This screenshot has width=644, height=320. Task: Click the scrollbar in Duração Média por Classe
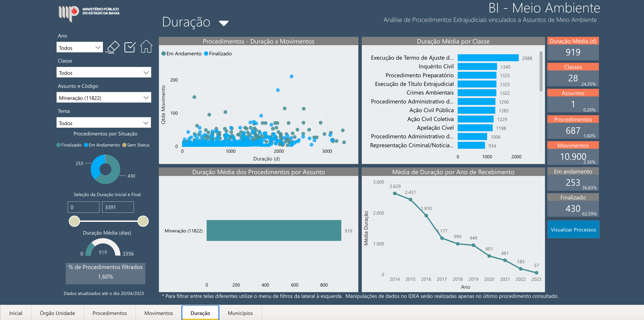point(541,72)
